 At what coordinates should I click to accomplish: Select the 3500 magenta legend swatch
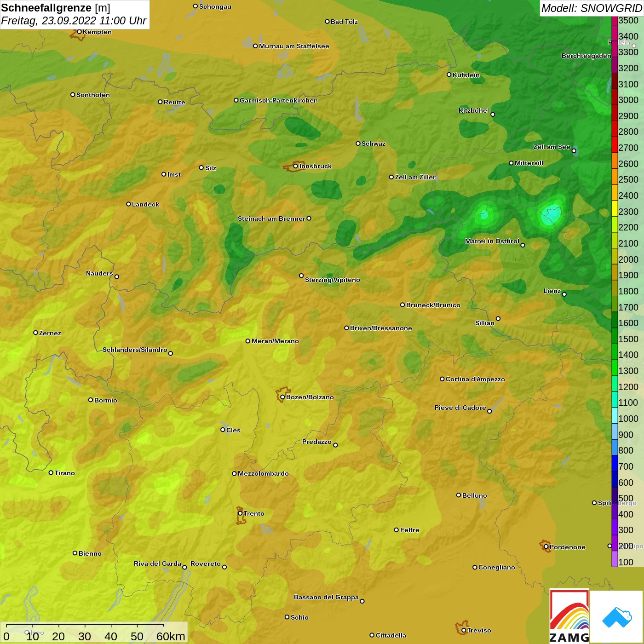(615, 21)
